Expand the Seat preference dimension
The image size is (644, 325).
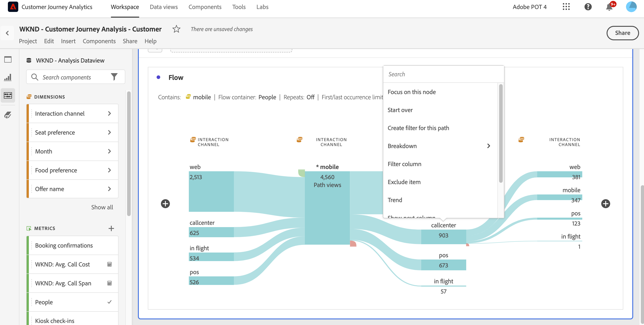[109, 132]
